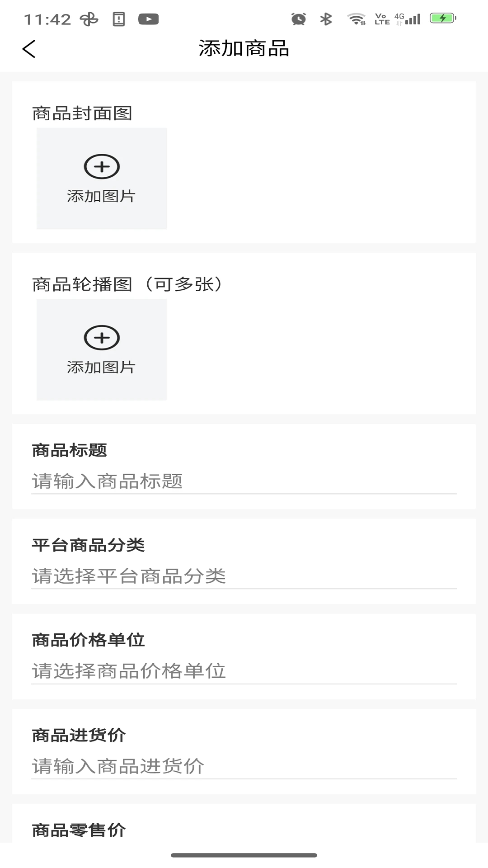Tap the 添加商品 page title

pos(244,49)
